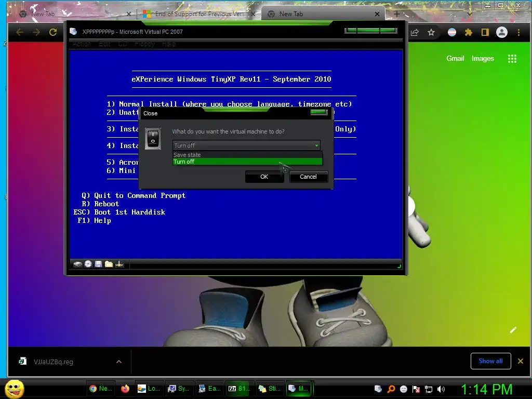Open the Help menu in Virtual PC
Image resolution: width=532 pixels, height=399 pixels.
169,44
